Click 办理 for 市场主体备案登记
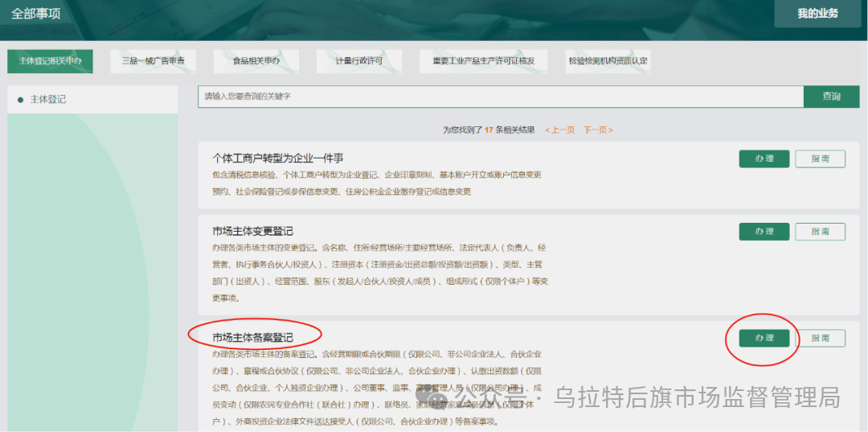This screenshot has height=432, width=868. click(764, 338)
